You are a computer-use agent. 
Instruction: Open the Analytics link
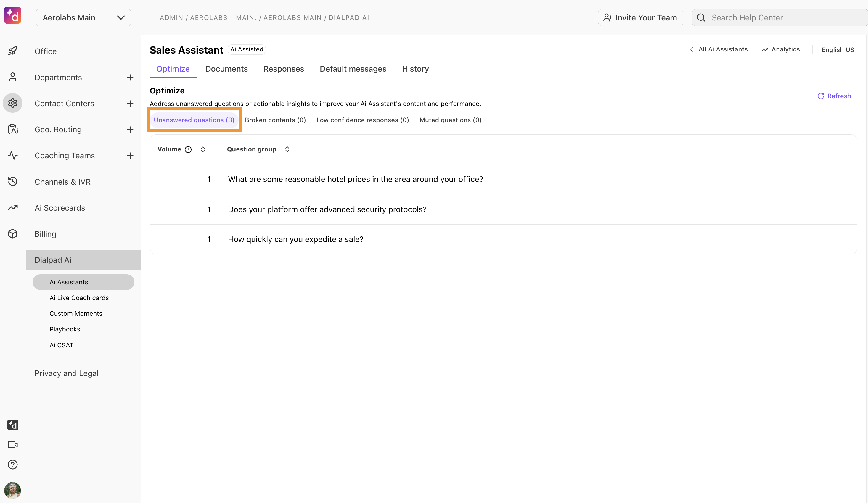point(780,50)
